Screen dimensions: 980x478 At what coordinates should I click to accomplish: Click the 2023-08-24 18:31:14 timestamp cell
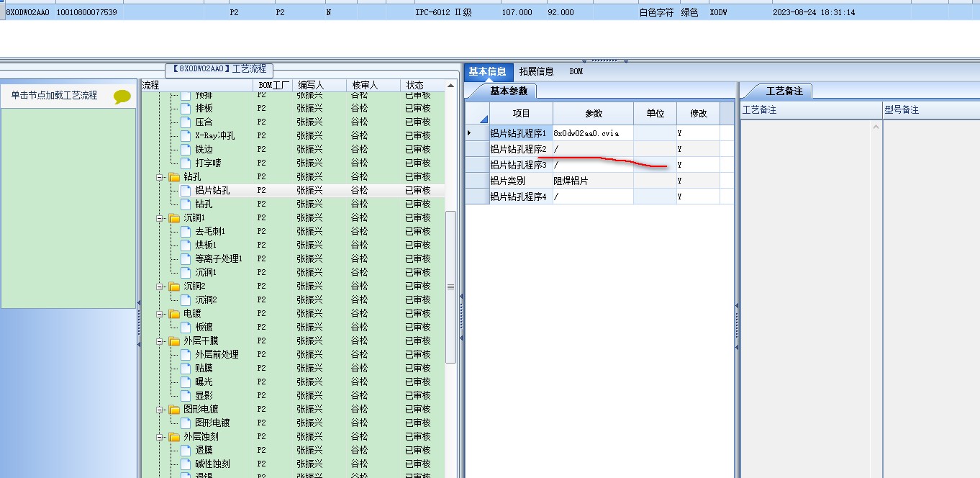(814, 12)
